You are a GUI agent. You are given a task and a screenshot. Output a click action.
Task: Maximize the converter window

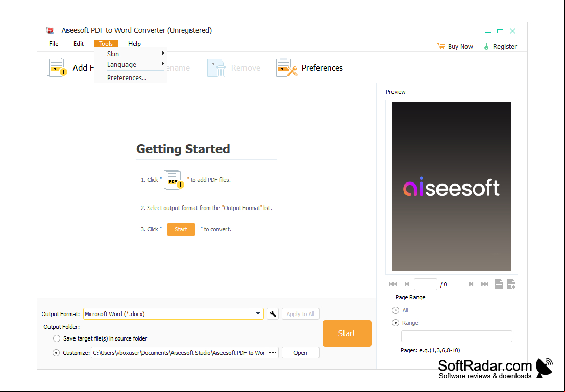click(x=500, y=31)
